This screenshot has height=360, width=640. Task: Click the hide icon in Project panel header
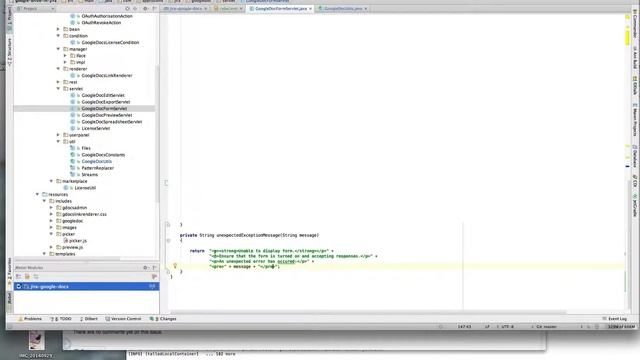pyautogui.click(x=154, y=9)
